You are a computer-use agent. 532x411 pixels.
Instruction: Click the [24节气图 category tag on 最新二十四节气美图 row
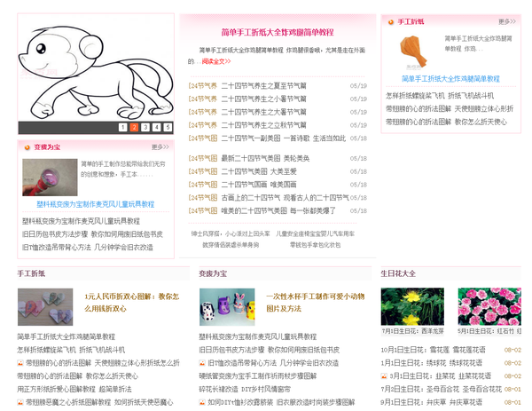[x=202, y=158]
